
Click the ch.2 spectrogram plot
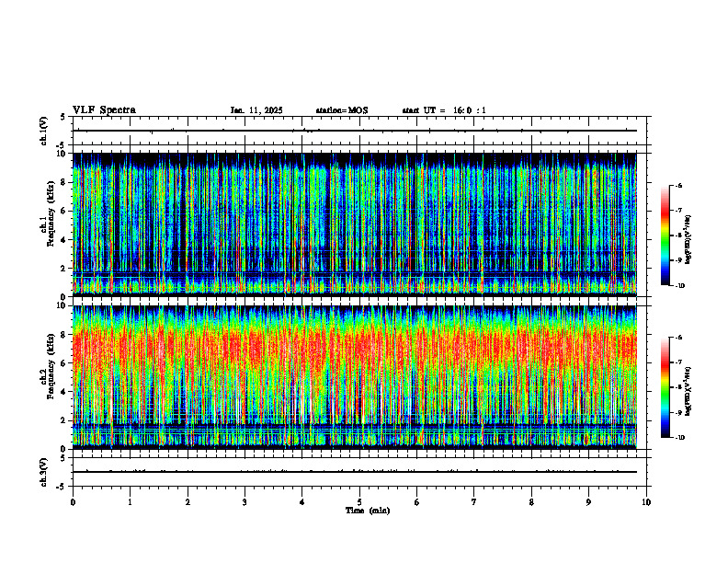point(355,377)
